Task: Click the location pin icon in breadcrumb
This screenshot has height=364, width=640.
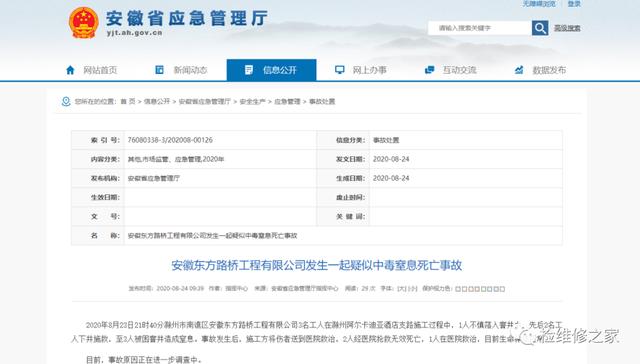Action: (66, 101)
